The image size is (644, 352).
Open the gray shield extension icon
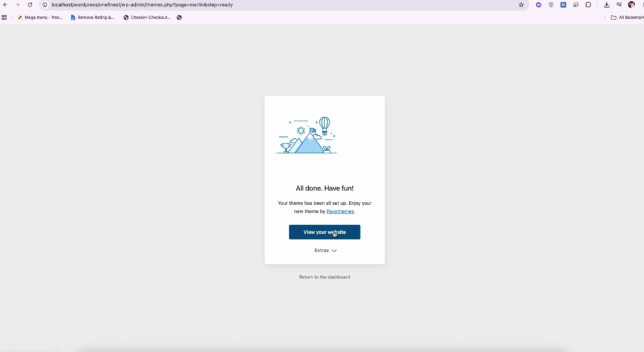click(x=551, y=5)
